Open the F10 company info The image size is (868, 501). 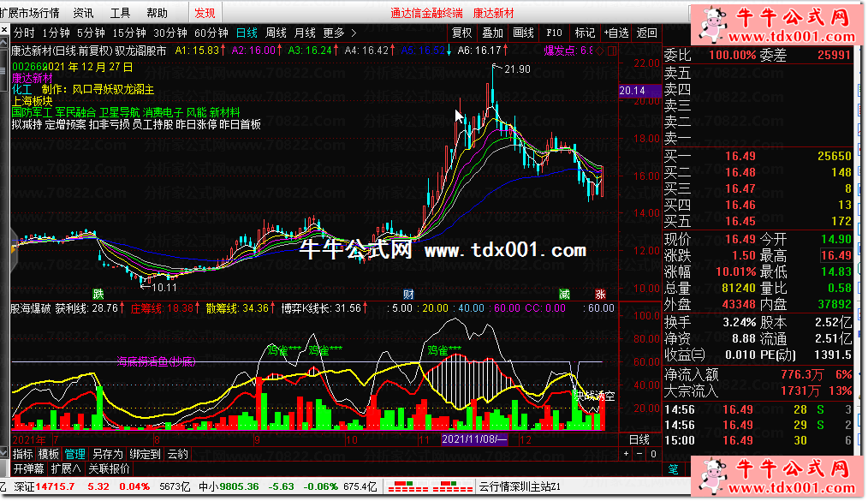click(554, 33)
